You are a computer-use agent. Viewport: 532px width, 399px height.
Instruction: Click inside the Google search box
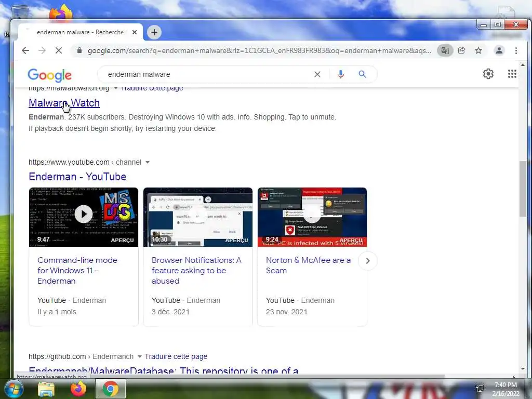pos(207,74)
